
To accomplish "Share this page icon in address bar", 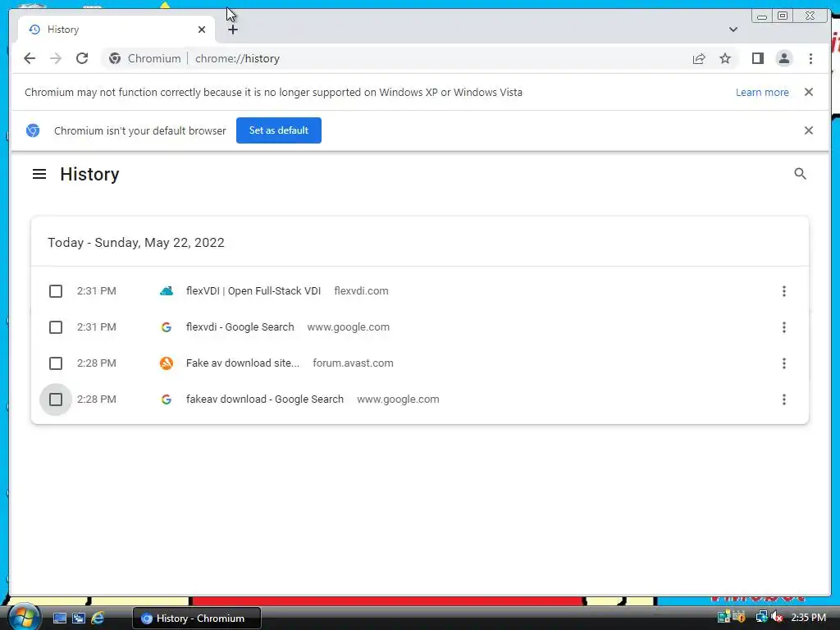I will coord(699,58).
